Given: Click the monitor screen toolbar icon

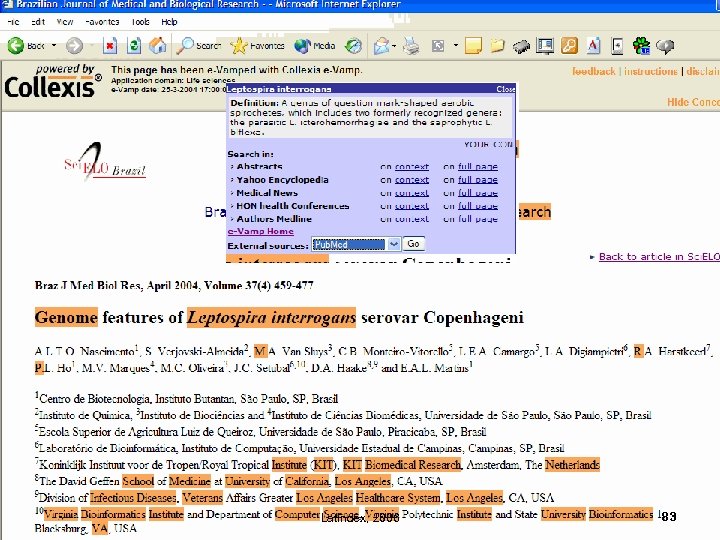Looking at the screenshot, I should (545, 46).
